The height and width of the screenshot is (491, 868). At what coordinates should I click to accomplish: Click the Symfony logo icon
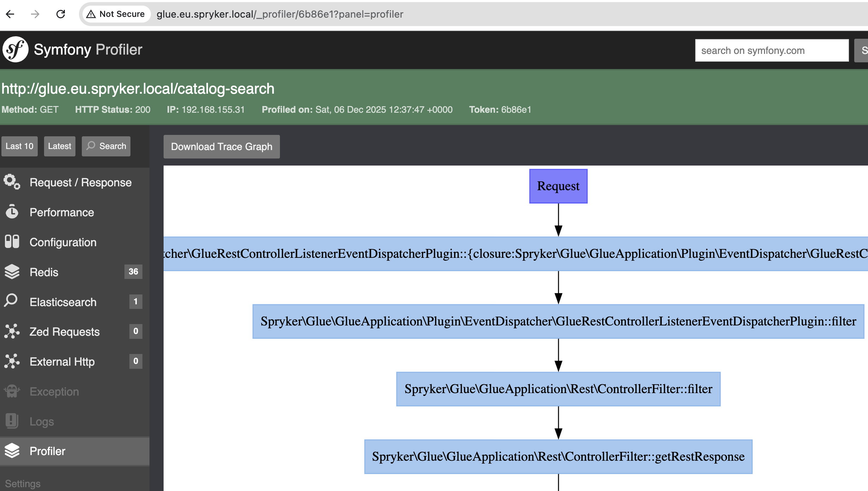[x=15, y=50]
